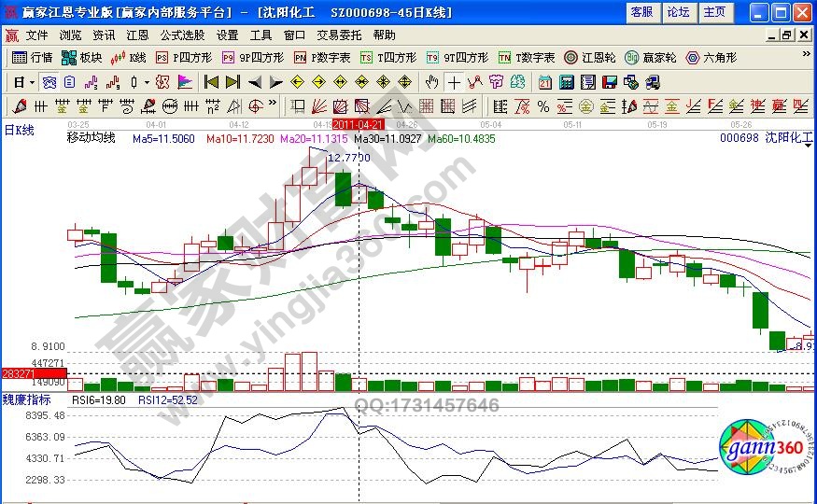Open the 江恩轮 Gann wheel tool
Image resolution: width=817 pixels, height=504 pixels.
[591, 57]
